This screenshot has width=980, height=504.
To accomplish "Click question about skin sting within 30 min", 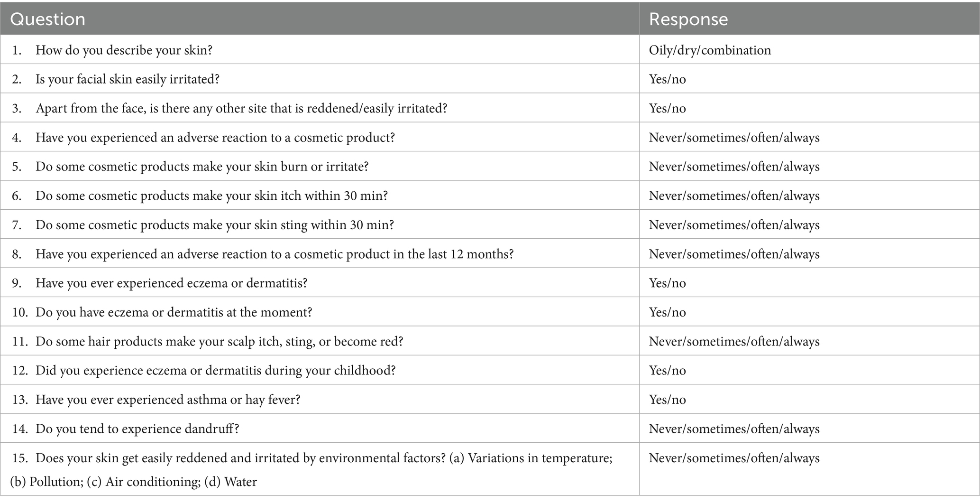I will [215, 224].
